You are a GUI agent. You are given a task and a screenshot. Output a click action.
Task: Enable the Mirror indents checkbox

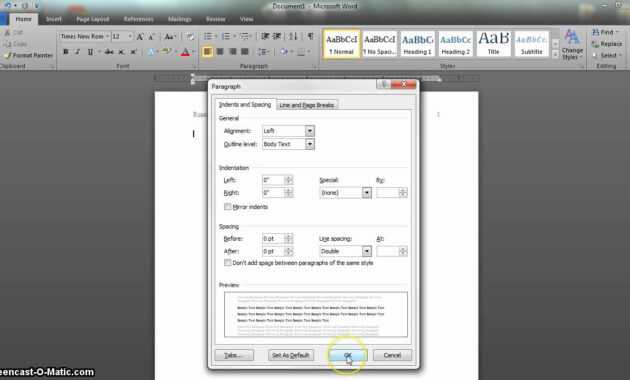[228, 206]
